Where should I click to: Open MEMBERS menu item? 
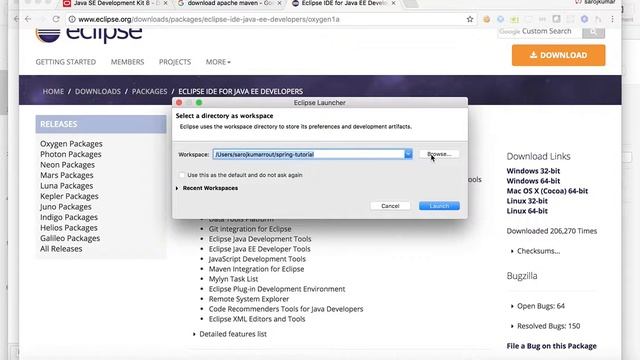[127, 62]
